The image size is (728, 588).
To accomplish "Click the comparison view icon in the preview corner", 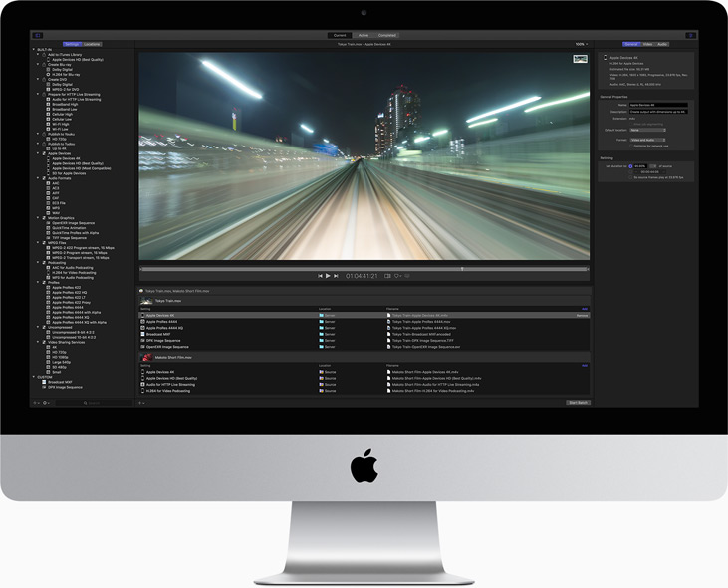I will (580, 59).
